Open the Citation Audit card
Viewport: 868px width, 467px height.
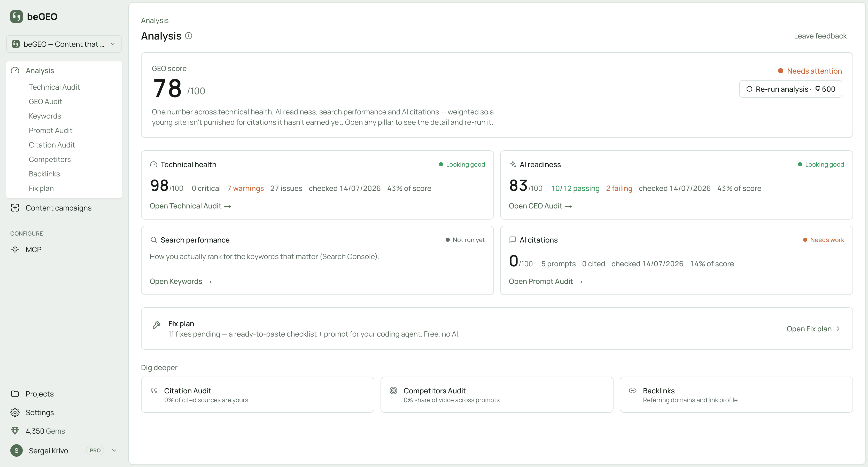258,395
